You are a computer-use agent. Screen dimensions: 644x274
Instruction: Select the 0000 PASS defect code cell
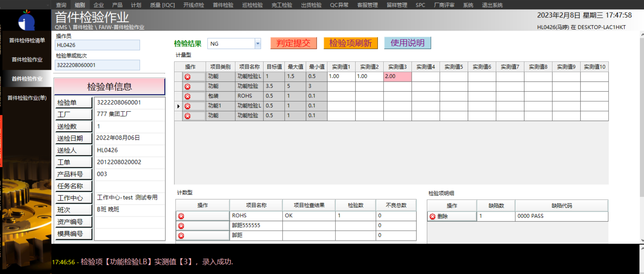(561, 216)
